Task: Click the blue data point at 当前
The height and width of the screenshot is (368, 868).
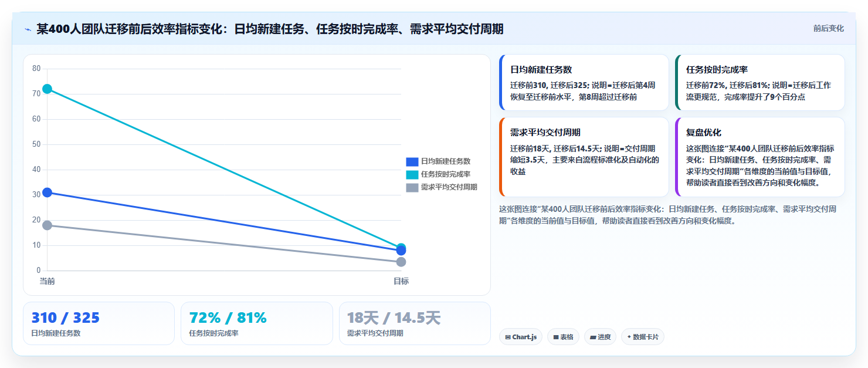Action: pos(47,193)
